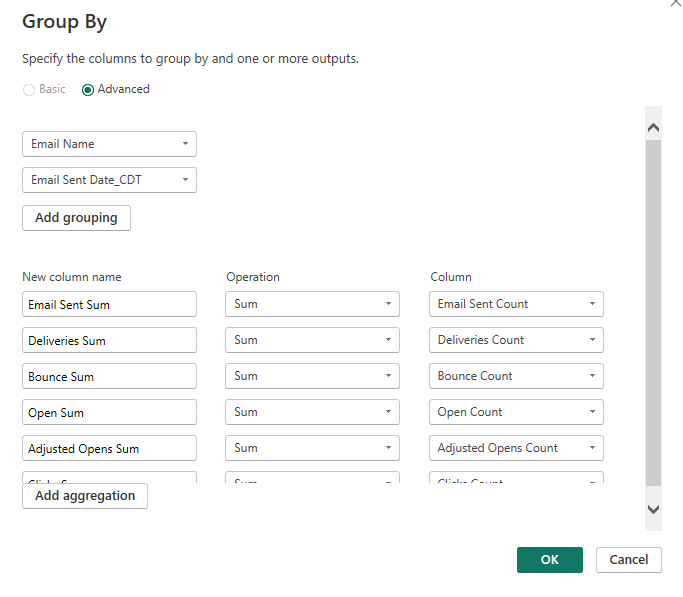Image resolution: width=683 pixels, height=597 pixels.
Task: Open the Adjusted Opens Count column dropdown
Action: click(x=516, y=449)
